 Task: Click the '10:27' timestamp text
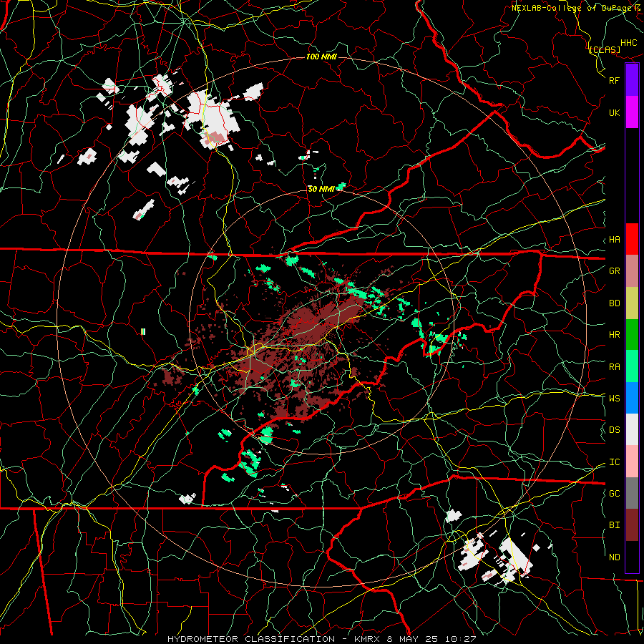[x=460, y=639]
